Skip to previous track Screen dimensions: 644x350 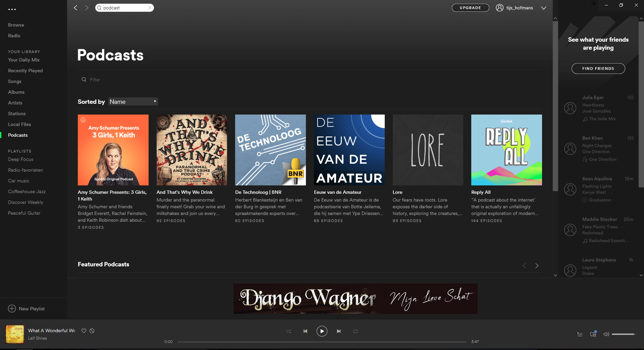(305, 331)
